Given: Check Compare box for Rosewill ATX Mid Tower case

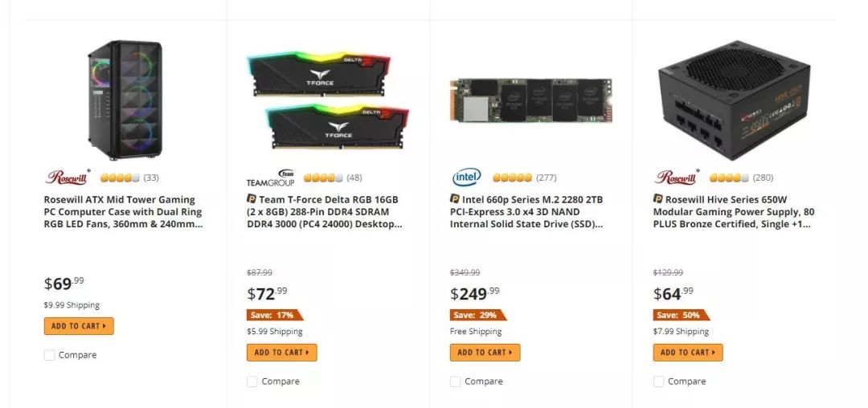Looking at the screenshot, I should coord(49,355).
